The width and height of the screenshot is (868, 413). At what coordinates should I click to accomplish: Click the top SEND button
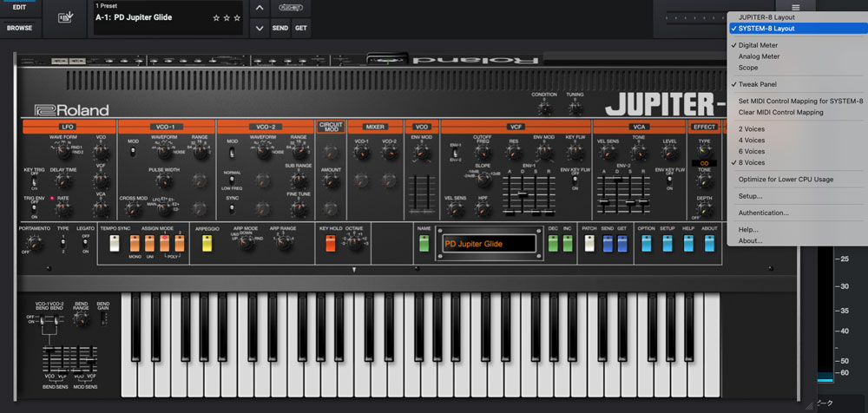pos(280,29)
